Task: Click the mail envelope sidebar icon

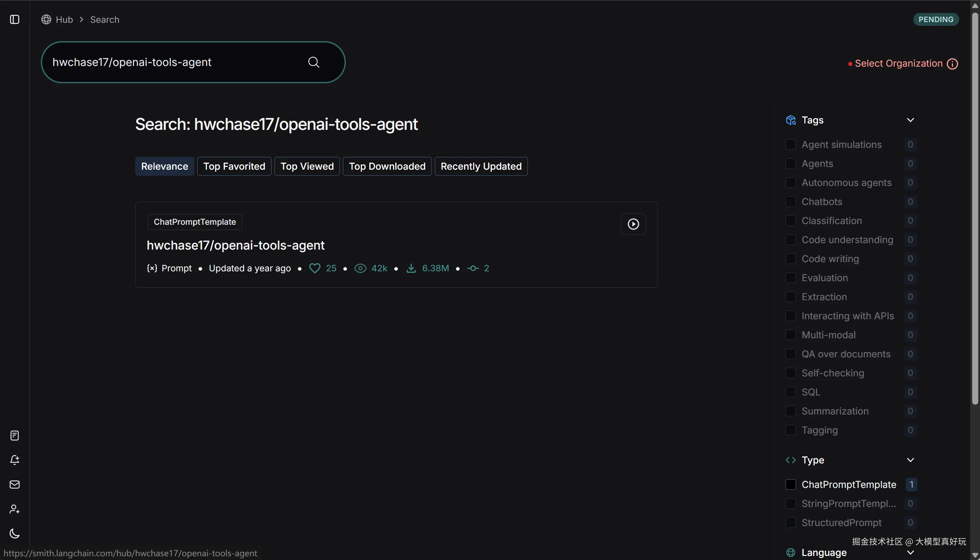Action: point(15,485)
